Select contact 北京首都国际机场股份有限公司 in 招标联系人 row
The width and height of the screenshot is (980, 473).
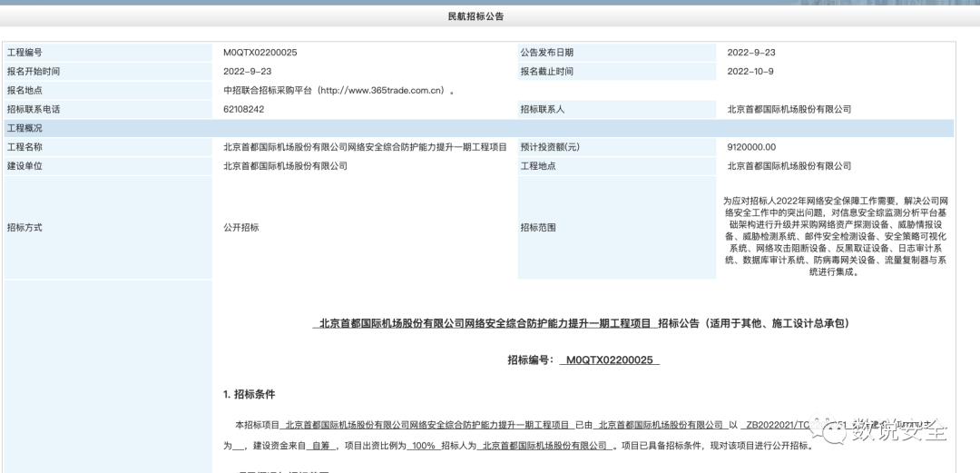789,109
